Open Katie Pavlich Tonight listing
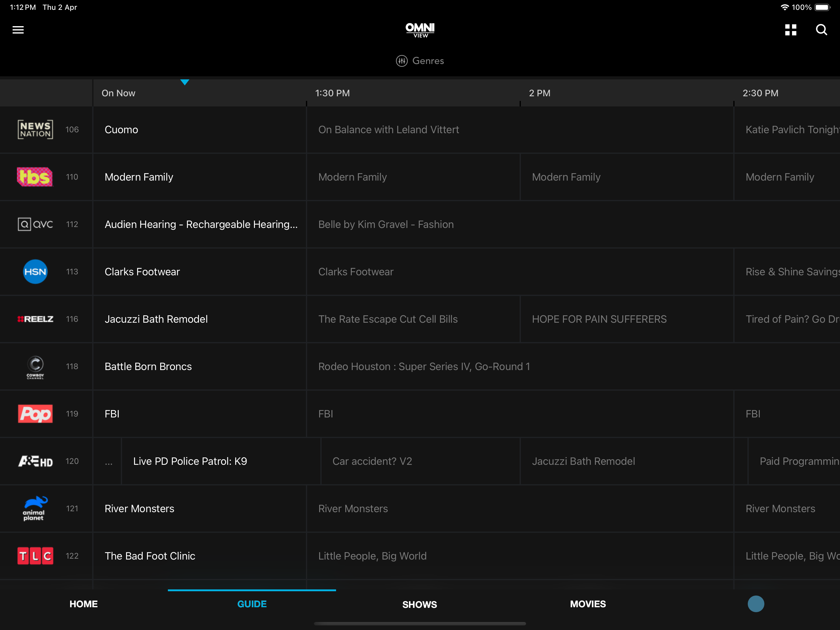 (x=787, y=130)
